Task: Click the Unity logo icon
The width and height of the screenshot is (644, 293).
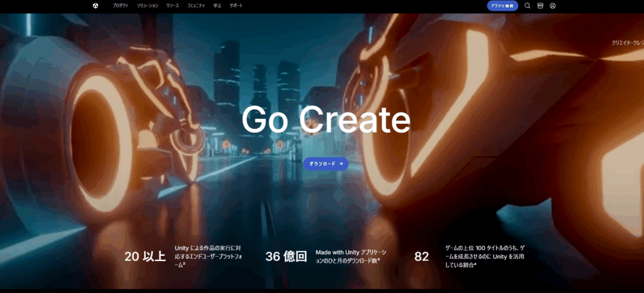Action: (x=96, y=6)
